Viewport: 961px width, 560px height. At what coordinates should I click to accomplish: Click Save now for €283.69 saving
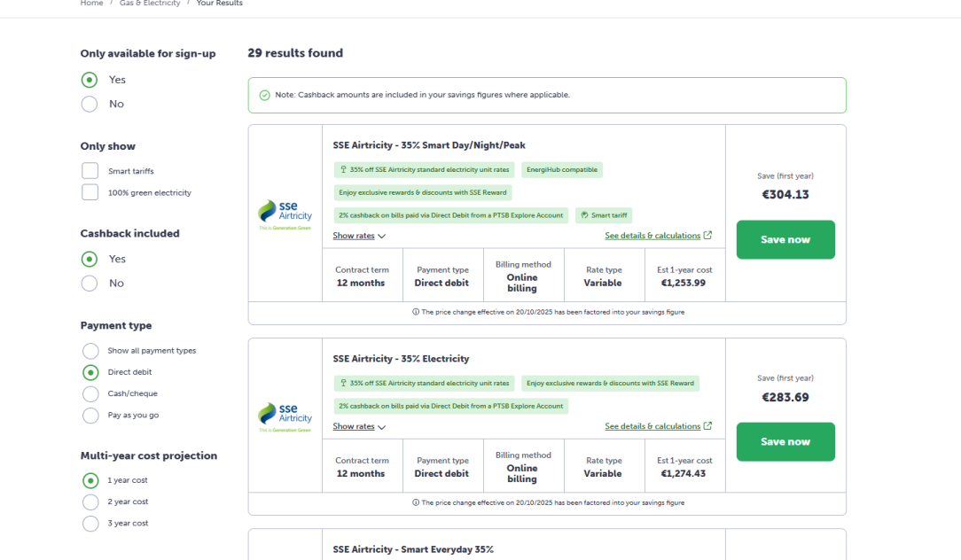785,442
